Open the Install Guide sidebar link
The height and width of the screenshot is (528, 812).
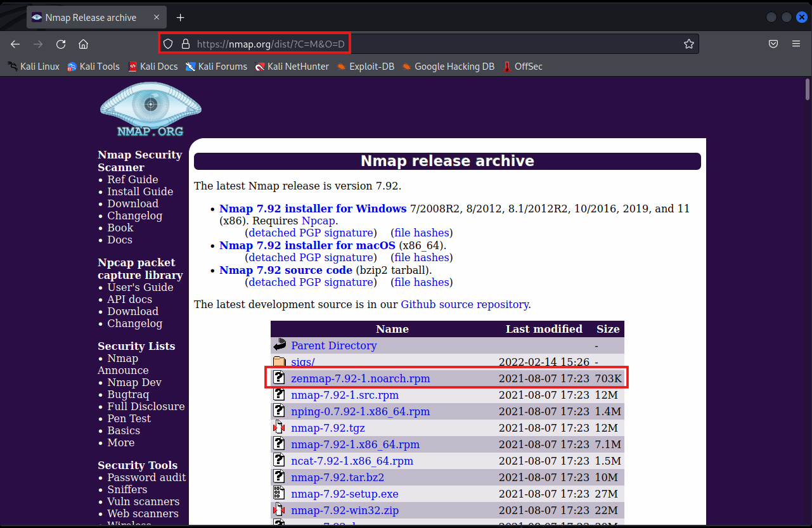pos(140,191)
